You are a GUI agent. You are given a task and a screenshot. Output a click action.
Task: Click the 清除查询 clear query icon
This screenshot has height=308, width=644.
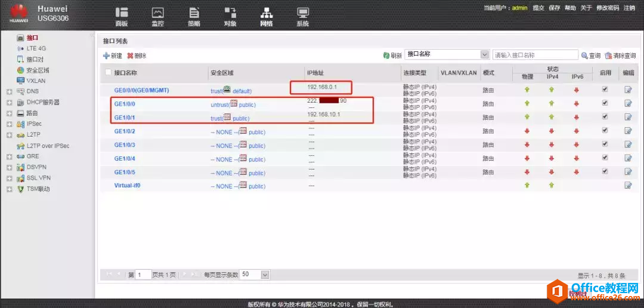tap(609, 55)
